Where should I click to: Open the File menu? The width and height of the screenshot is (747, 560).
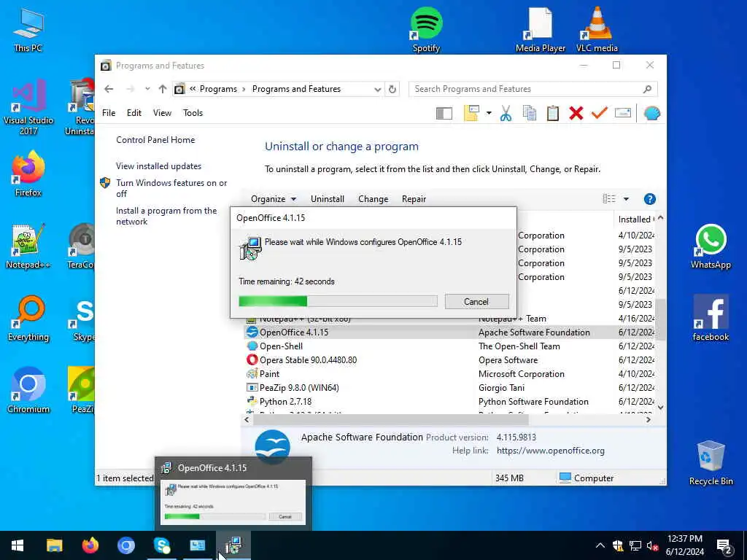click(x=109, y=113)
